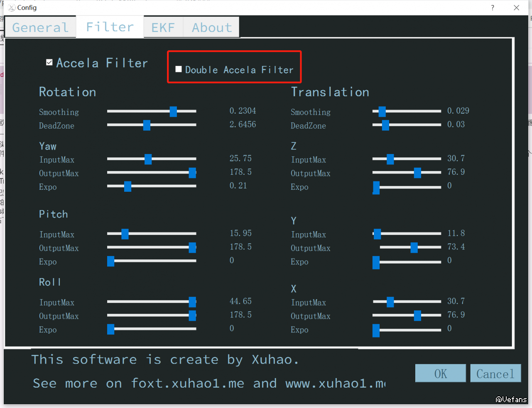
Task: Click the Y OutputMax slider handle
Action: tap(414, 247)
